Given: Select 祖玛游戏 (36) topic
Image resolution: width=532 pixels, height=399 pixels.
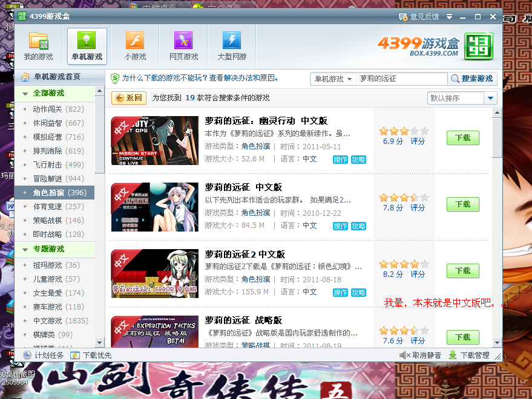Looking at the screenshot, I should tap(54, 265).
